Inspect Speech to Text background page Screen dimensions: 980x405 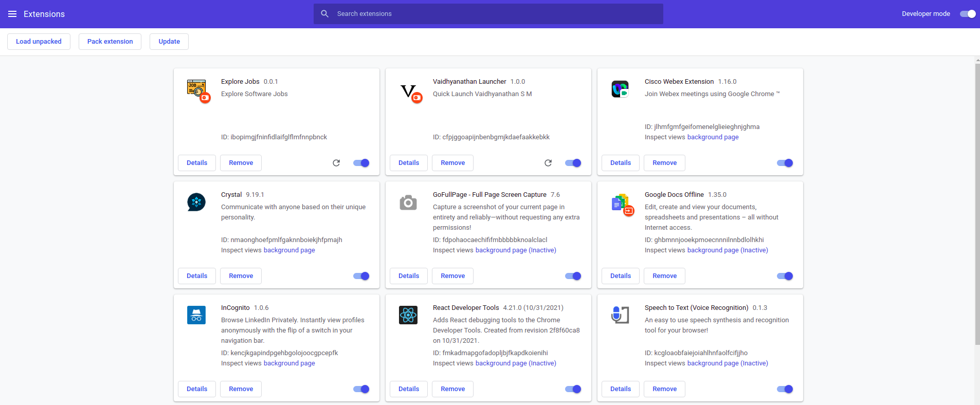728,363
